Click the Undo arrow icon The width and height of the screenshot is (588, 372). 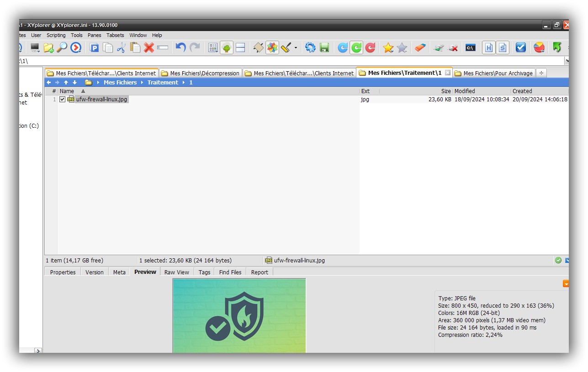[x=181, y=47]
